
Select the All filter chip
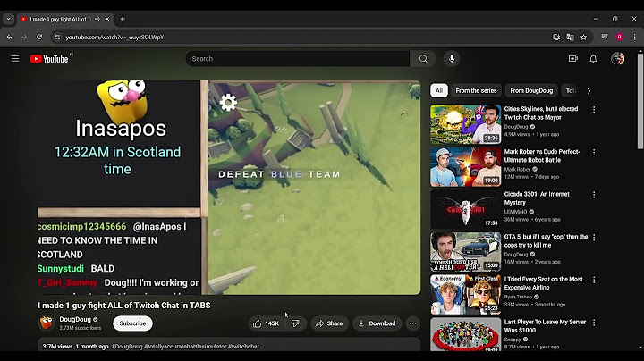click(439, 90)
